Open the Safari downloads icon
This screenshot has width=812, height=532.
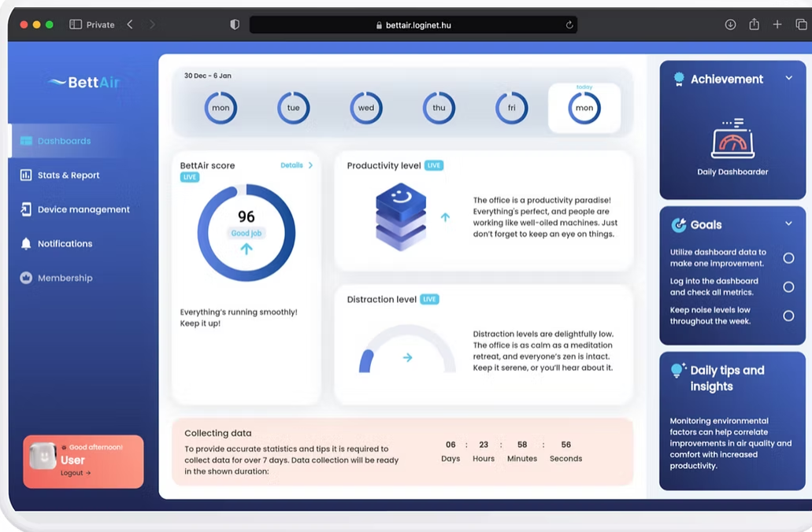pyautogui.click(x=730, y=24)
